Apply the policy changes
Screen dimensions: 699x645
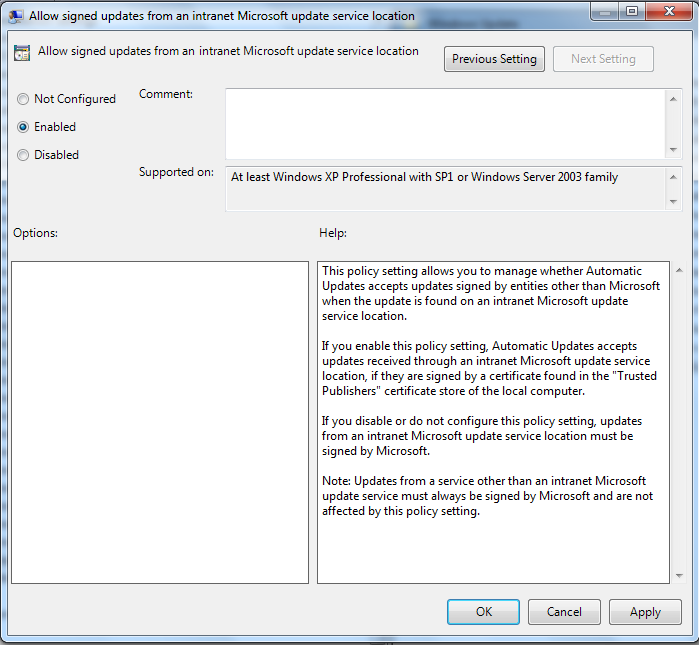coord(645,612)
